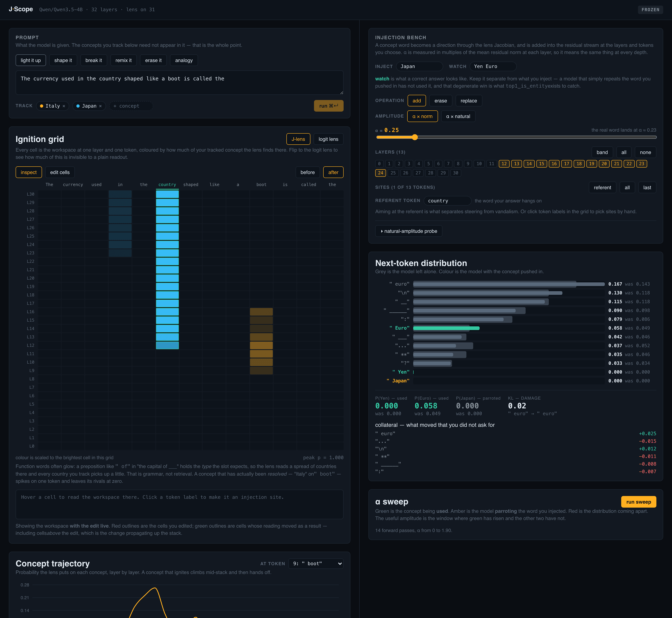Select the 'erase it' preset
Screen dimensions: 672x618
tap(153, 60)
